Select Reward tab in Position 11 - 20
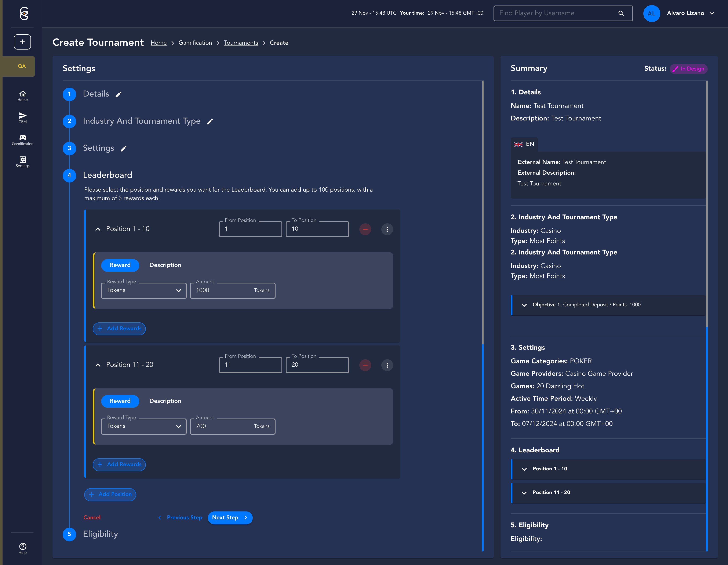 (120, 401)
